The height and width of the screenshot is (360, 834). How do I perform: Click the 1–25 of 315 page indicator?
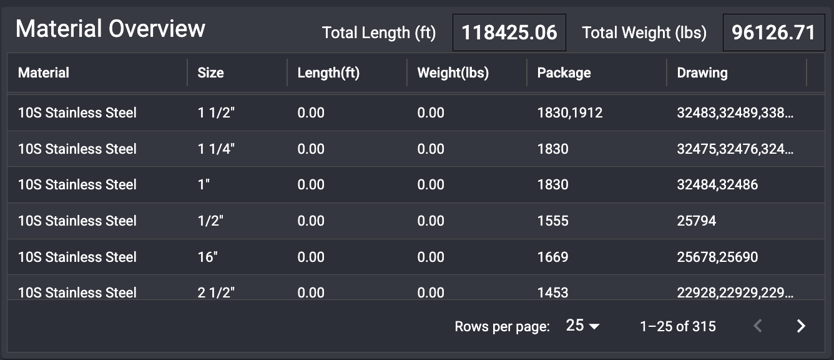coord(678,326)
